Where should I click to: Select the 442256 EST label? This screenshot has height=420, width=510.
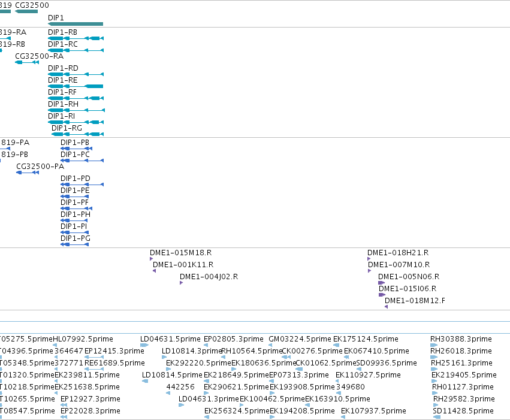click(x=180, y=388)
